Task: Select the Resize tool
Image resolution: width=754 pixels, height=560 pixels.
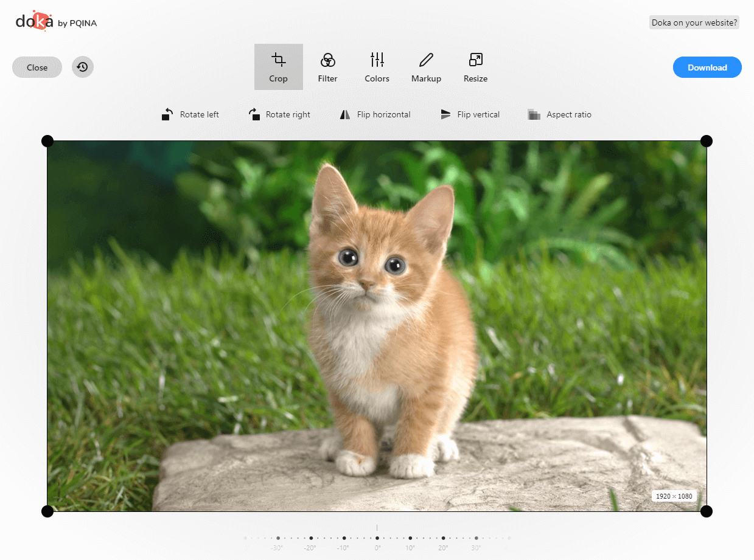Action: tap(475, 67)
